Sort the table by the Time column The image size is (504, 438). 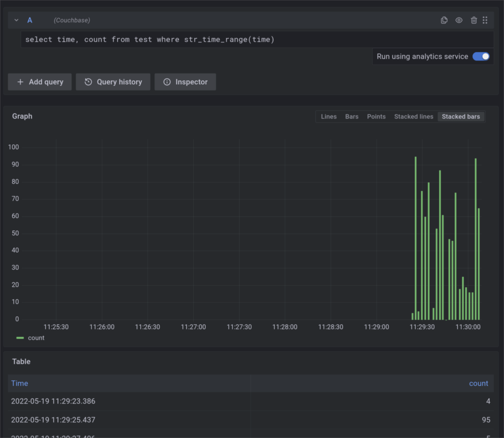coord(20,383)
